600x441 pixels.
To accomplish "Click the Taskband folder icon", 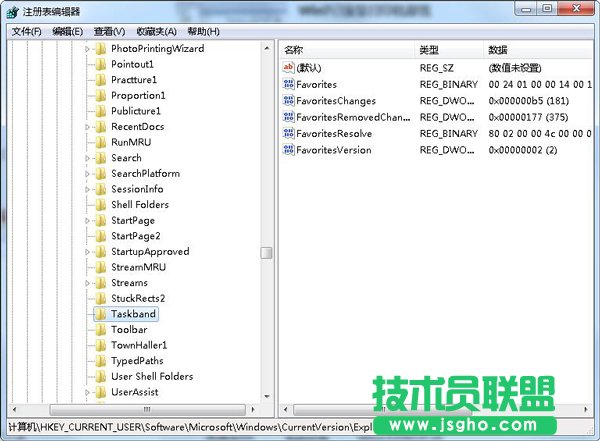I will point(100,314).
